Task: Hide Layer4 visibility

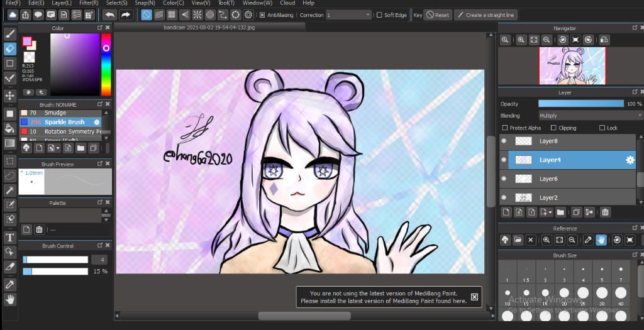Action: pos(504,160)
